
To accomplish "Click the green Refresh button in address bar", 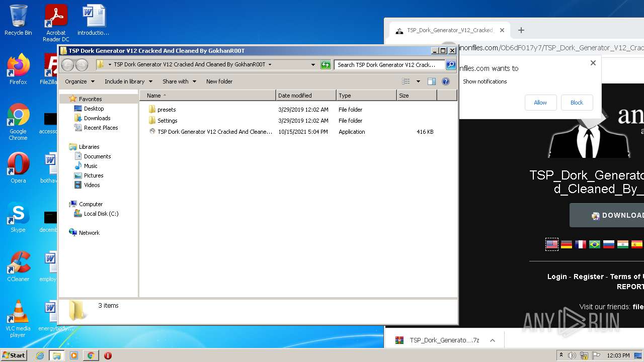I will coord(326,65).
